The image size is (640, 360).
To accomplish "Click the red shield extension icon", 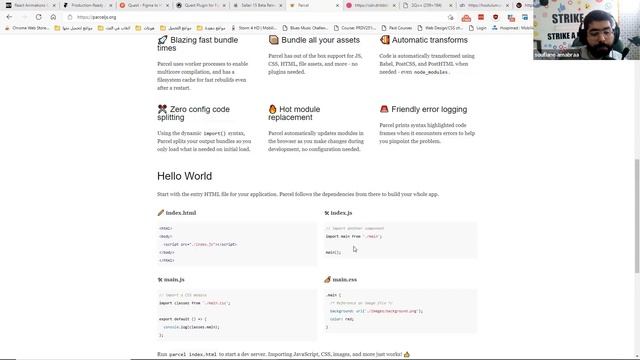I will (x=496, y=17).
